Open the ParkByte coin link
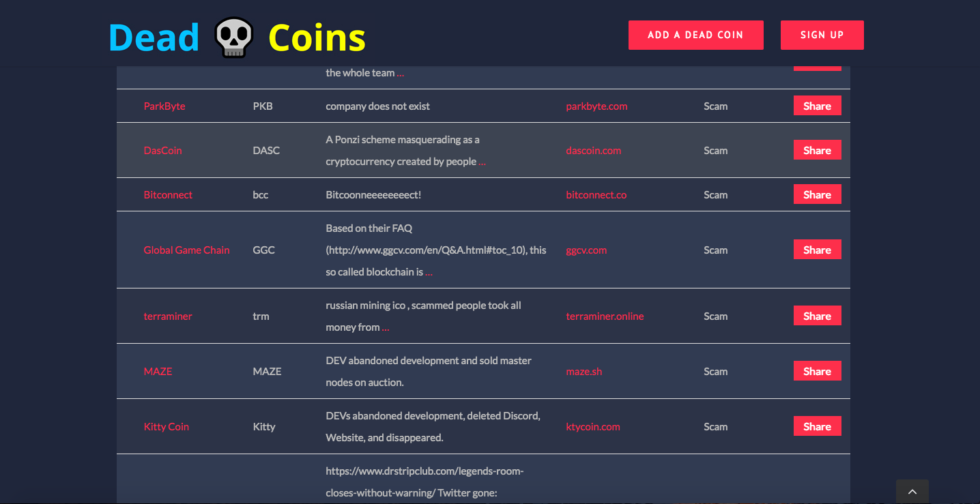 (x=164, y=106)
